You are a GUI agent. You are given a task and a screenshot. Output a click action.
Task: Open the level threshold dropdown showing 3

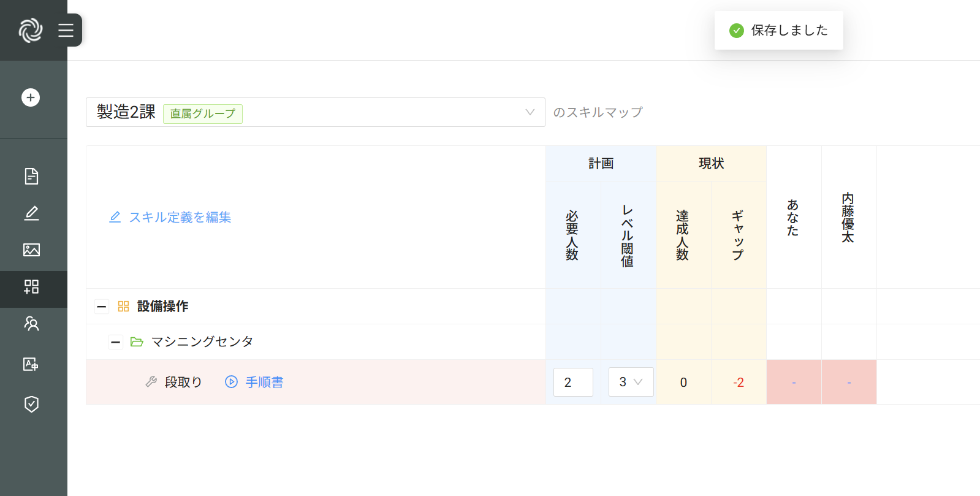point(631,382)
